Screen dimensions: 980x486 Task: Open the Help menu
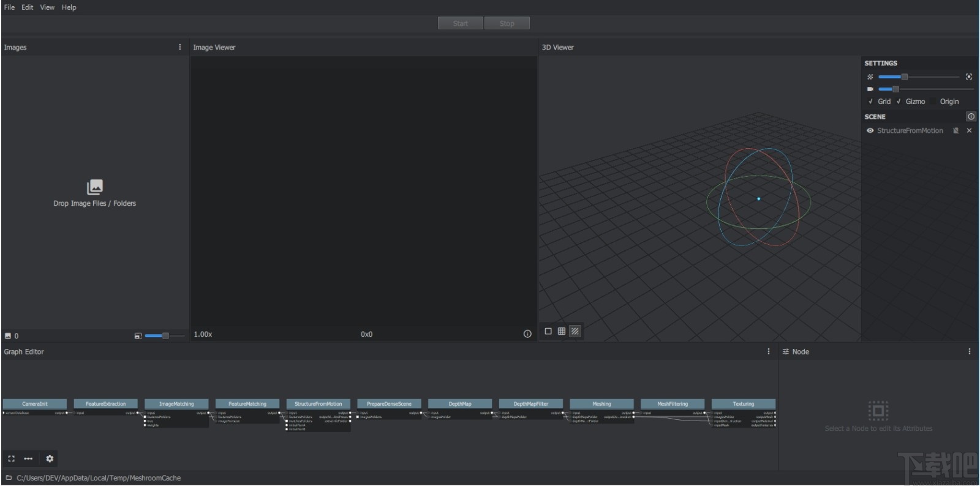[x=69, y=7]
